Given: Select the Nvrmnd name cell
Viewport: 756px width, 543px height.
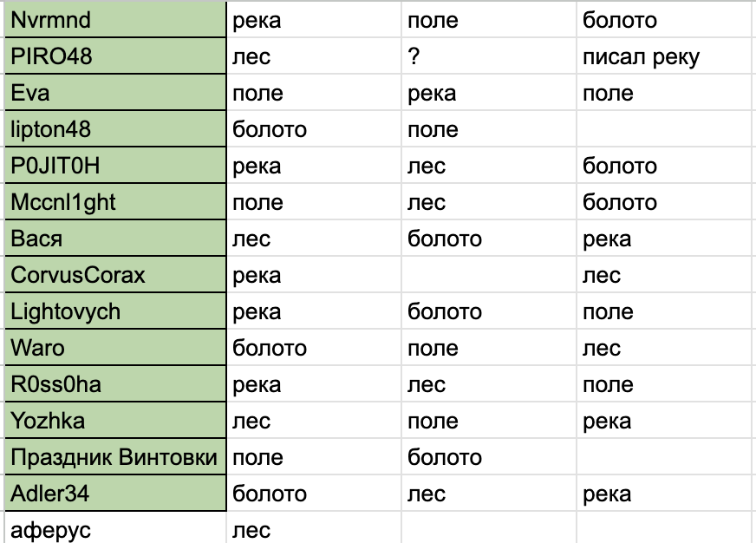Looking at the screenshot, I should click(x=113, y=20).
